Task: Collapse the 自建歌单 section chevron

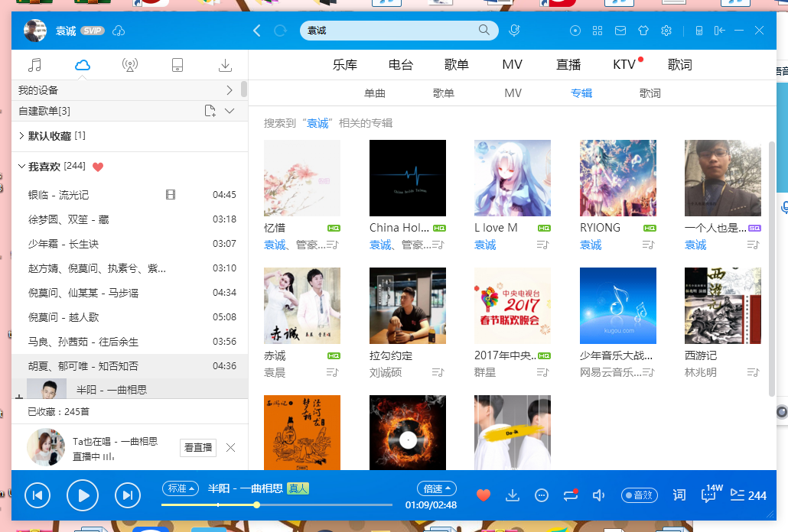Action: (230, 111)
